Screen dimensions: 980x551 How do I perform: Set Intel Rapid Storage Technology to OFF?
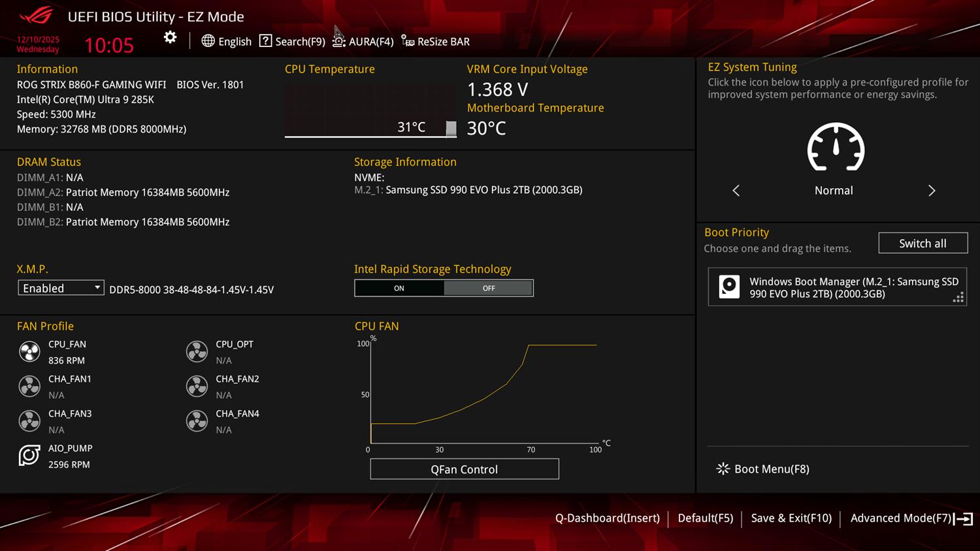(489, 289)
